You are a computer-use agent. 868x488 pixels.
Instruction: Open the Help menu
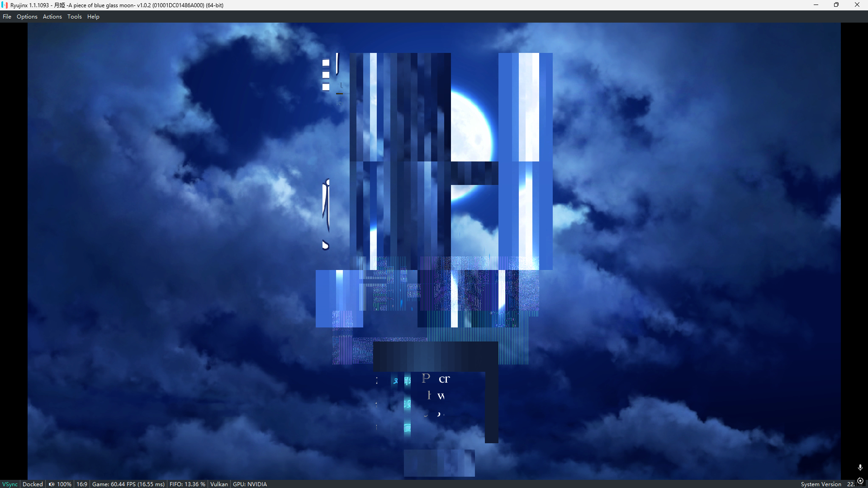93,17
